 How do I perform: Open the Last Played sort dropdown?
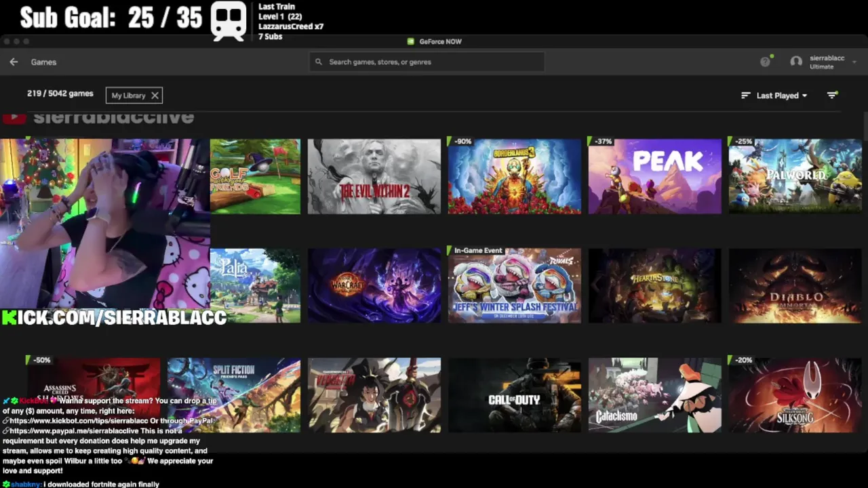[x=782, y=96]
